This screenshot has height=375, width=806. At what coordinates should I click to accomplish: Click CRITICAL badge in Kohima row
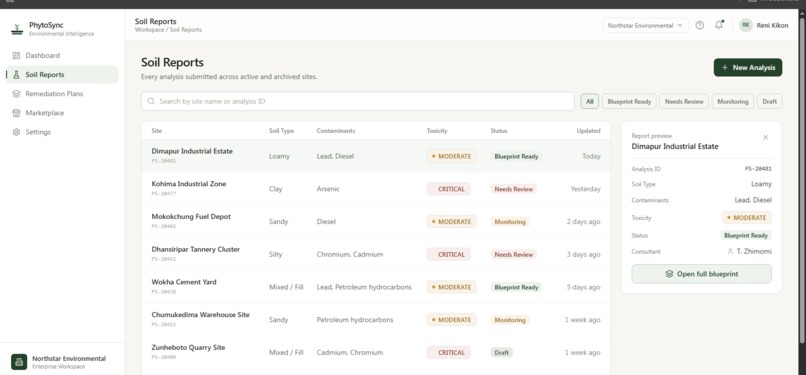pyautogui.click(x=448, y=189)
